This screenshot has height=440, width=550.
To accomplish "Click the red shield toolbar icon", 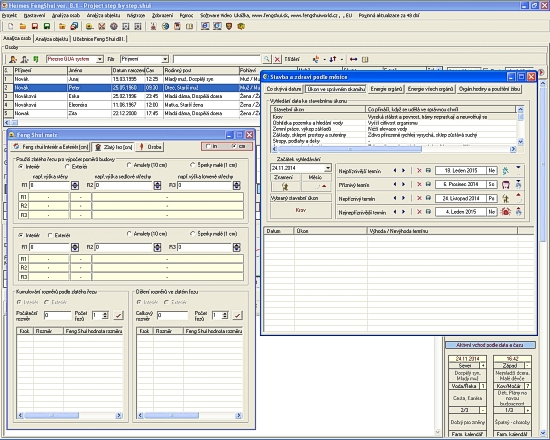I will click(229, 26).
